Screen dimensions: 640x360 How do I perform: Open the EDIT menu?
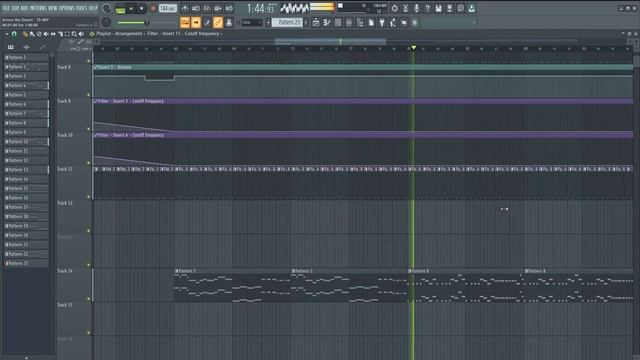pyautogui.click(x=15, y=8)
